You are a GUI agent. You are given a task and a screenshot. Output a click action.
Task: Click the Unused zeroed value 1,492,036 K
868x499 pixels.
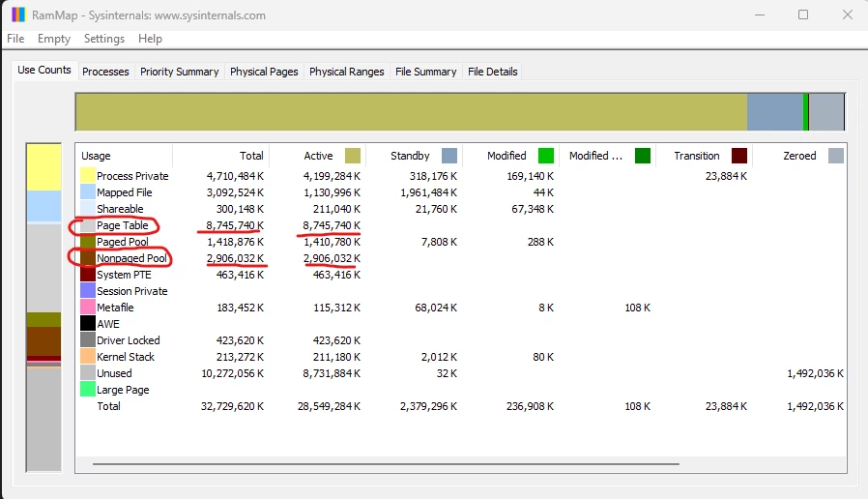coord(816,373)
